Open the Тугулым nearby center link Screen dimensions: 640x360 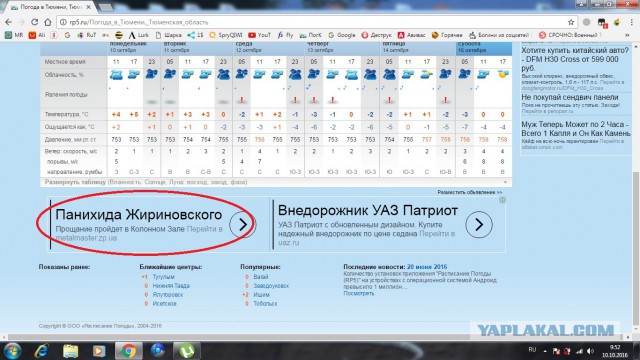[163, 277]
